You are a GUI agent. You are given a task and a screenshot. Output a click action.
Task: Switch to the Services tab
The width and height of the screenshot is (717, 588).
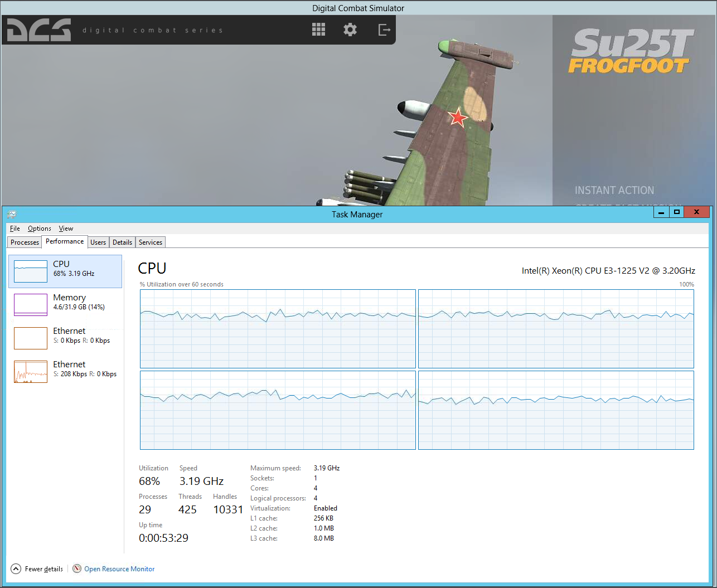coord(151,242)
